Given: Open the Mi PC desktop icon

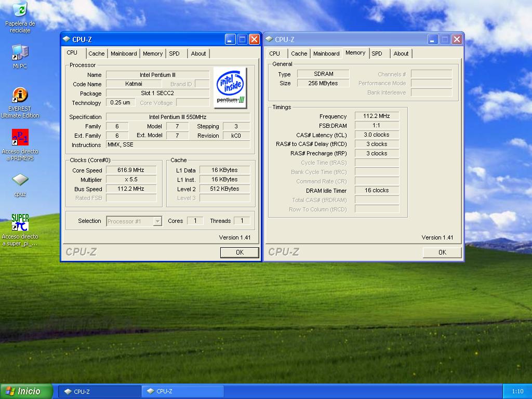Looking at the screenshot, I should 20,57.
